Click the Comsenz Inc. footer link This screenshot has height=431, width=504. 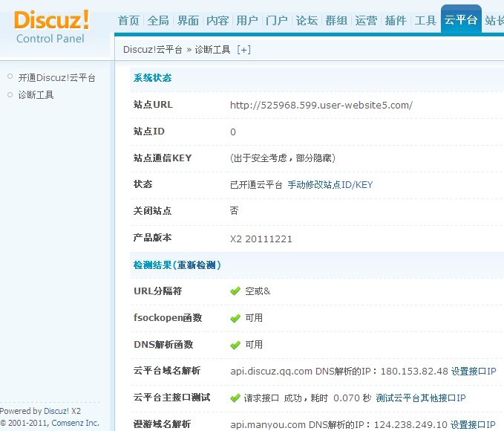click(x=75, y=423)
